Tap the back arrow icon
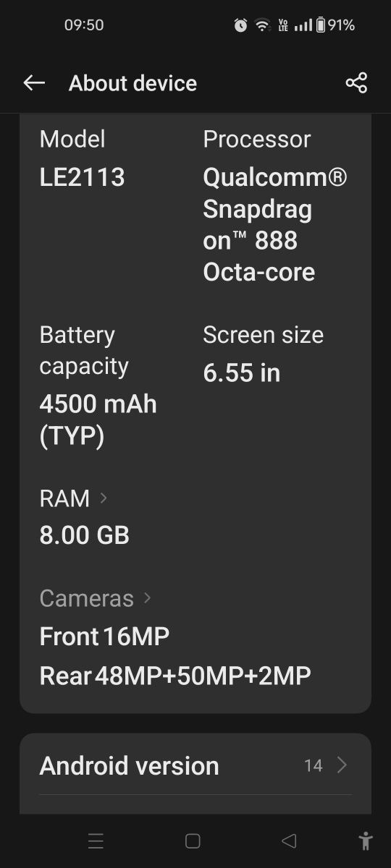Image resolution: width=391 pixels, height=868 pixels. (34, 83)
